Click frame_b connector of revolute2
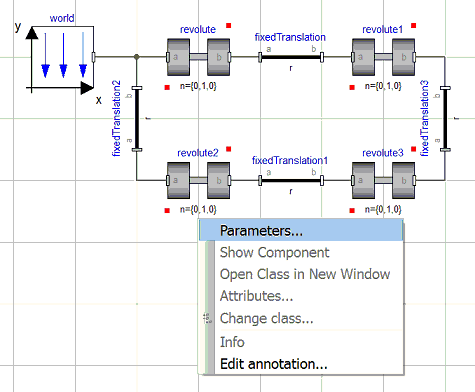475x392 pixels. click(x=229, y=180)
